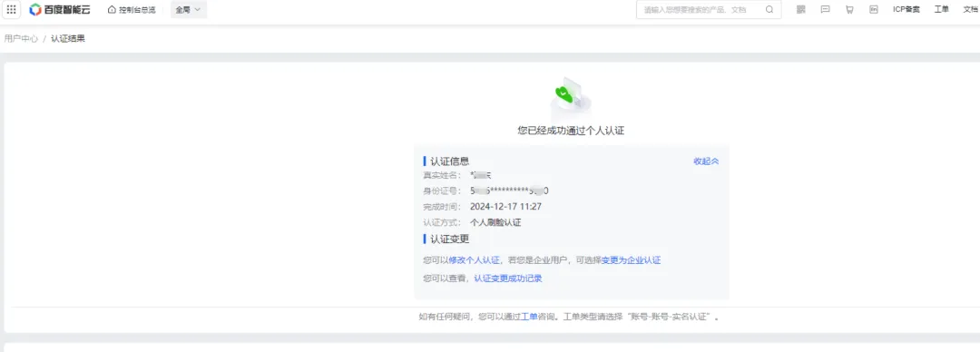This screenshot has height=352, width=980.
Task: Open the 全局 region dropdown
Action: point(189,10)
